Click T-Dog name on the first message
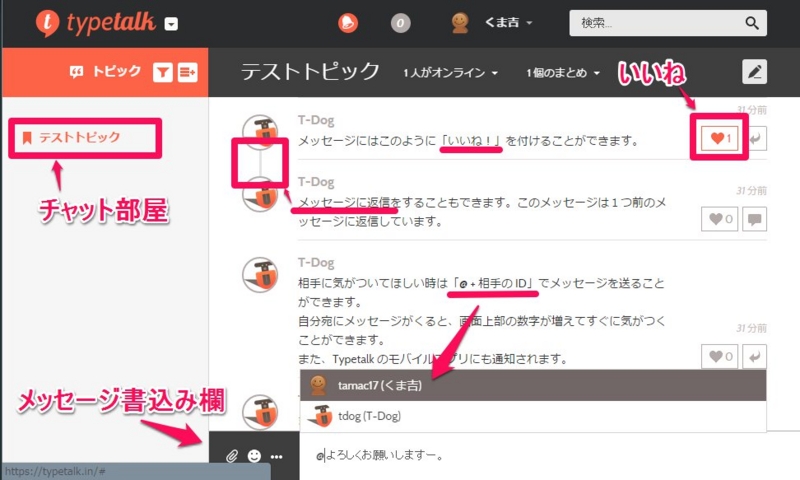The width and height of the screenshot is (800, 480). click(316, 120)
